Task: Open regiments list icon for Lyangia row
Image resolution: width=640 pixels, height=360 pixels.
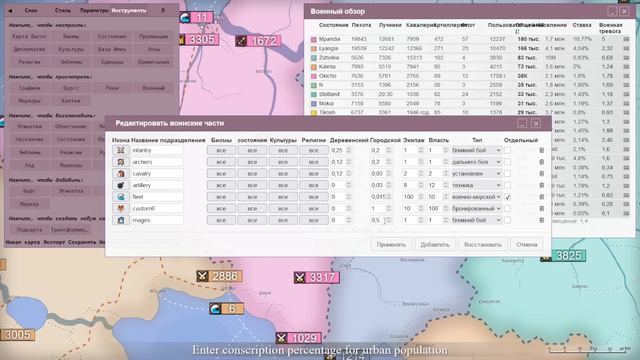Action: 626,49
